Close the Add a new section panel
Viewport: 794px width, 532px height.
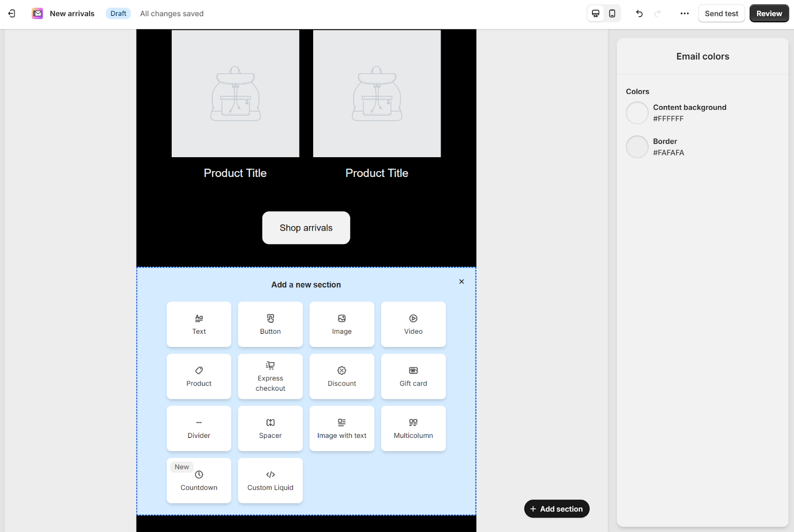(461, 281)
